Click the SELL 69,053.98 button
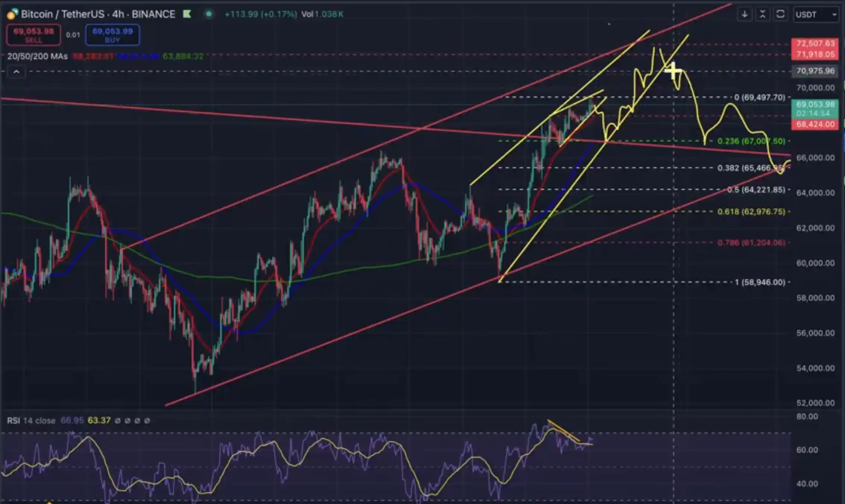Image resolution: width=845 pixels, height=504 pixels. 34,35
